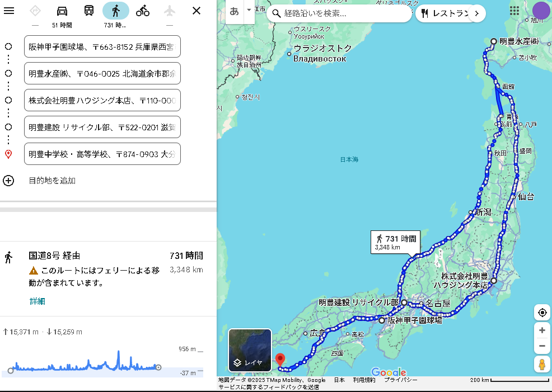The image size is (552, 392).
Task: Click the 高松 city label
Action: [358, 334]
